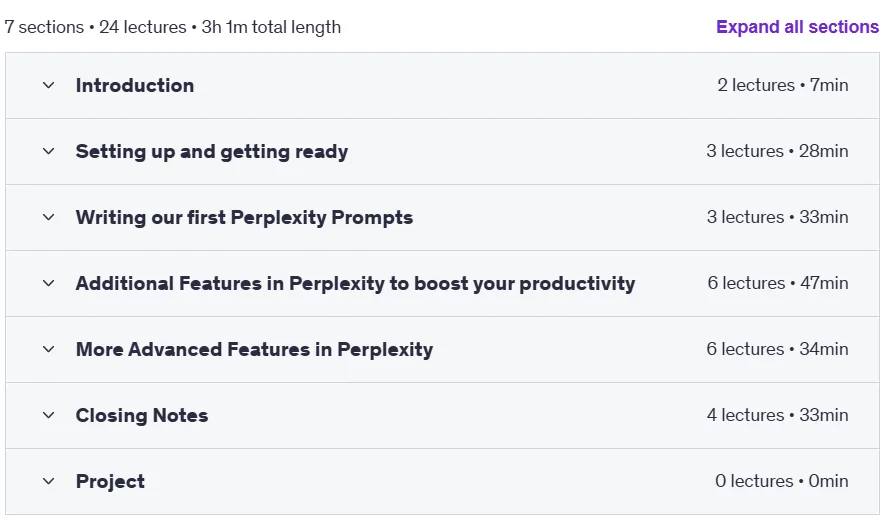885x520 pixels.
Task: Open Setting up and getting ready heading
Action: pos(212,151)
